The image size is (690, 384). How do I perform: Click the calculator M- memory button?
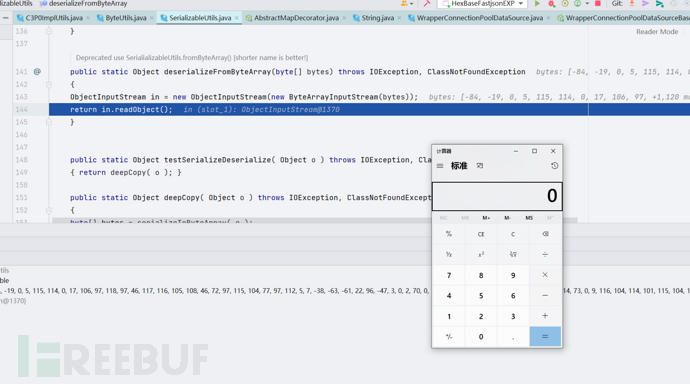click(x=508, y=218)
